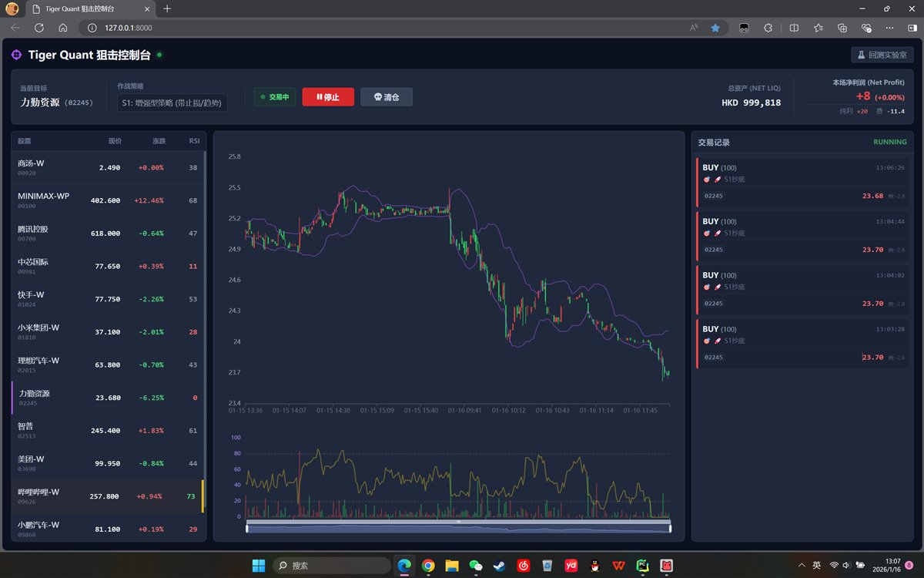
Task: Click the RUNNING status label
Action: pos(890,142)
